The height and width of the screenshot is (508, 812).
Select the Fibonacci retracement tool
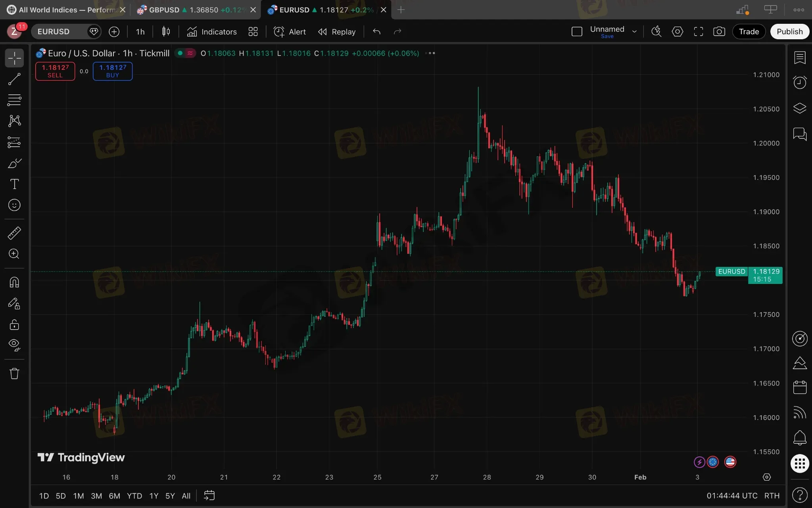pyautogui.click(x=14, y=100)
